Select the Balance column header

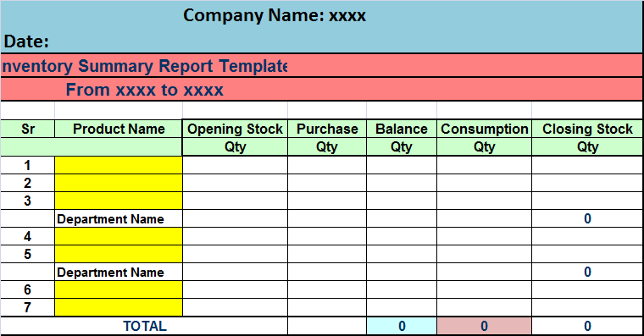pos(402,129)
